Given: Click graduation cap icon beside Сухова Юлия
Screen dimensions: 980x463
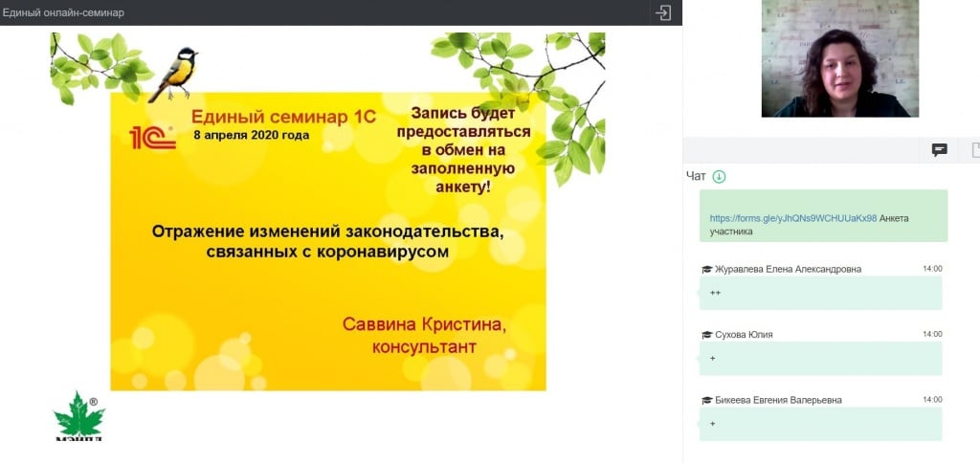Looking at the screenshot, I should pyautogui.click(x=707, y=335).
